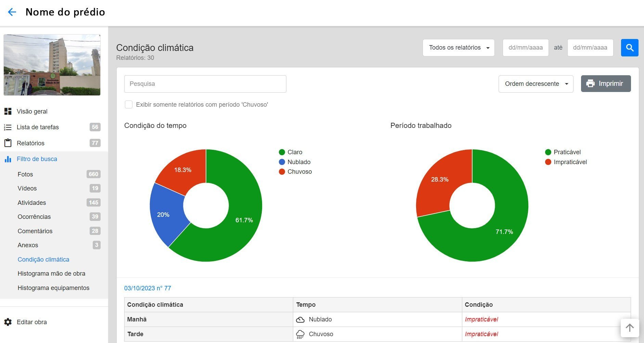Open Editar obra settings

(31, 322)
